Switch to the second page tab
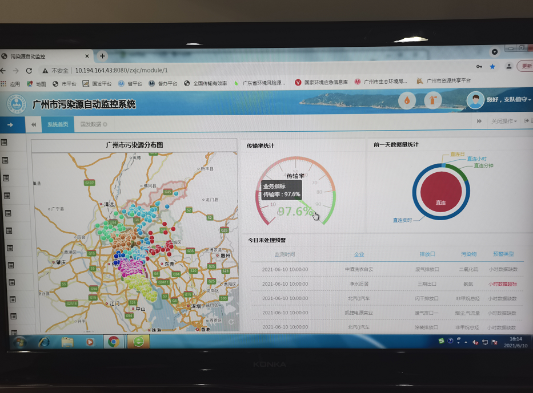The width and height of the screenshot is (533, 393). 93,124
